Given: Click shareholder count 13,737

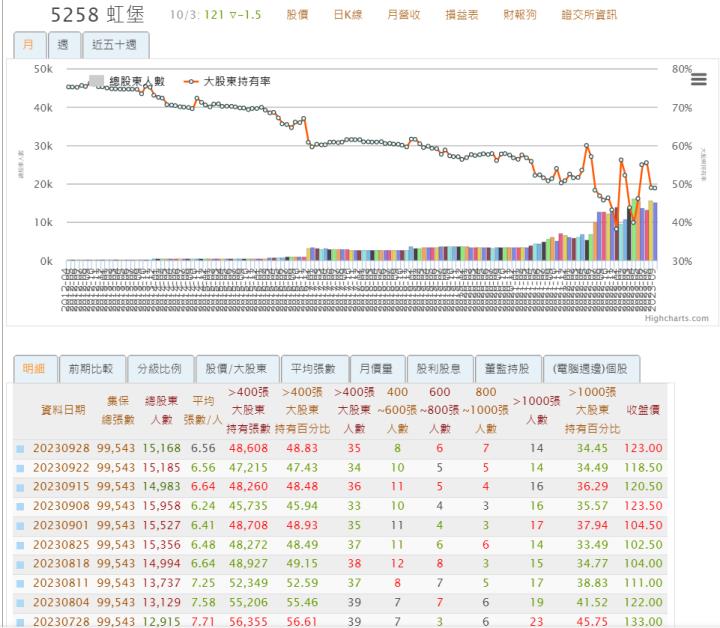Looking at the screenshot, I should (162, 583).
